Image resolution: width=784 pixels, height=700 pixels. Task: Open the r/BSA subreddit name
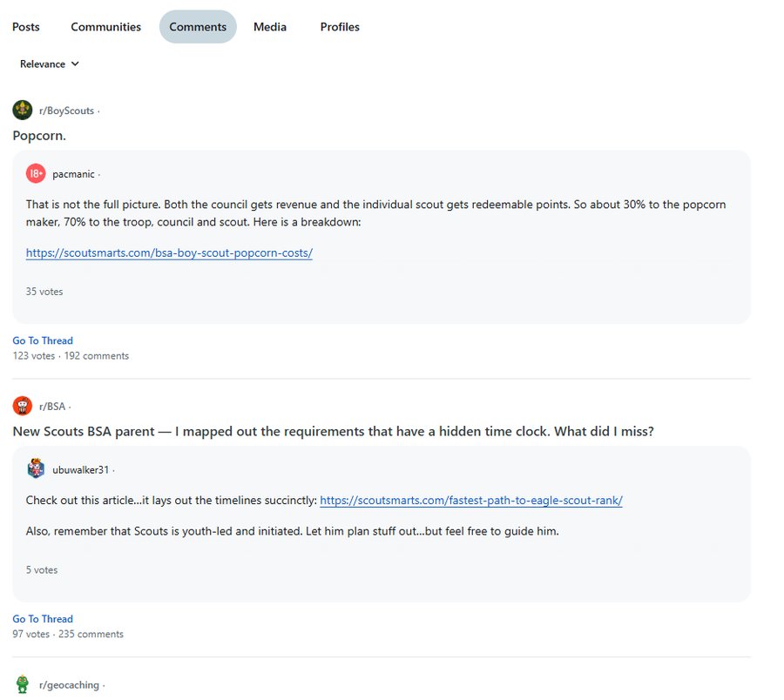[x=52, y=407]
